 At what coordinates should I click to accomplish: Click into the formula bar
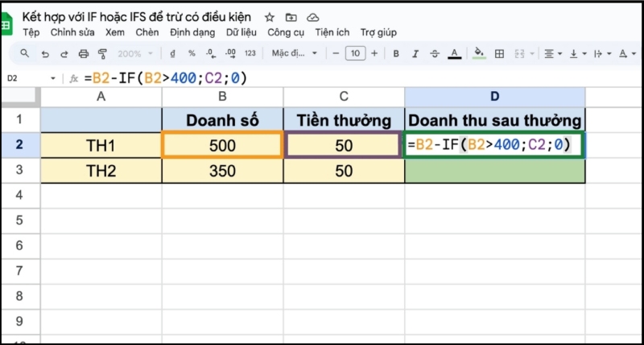click(x=361, y=78)
